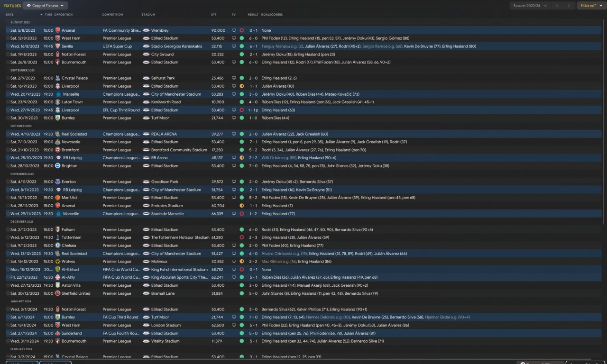
Task: Sort by the Att column header
Action: pyautogui.click(x=214, y=15)
